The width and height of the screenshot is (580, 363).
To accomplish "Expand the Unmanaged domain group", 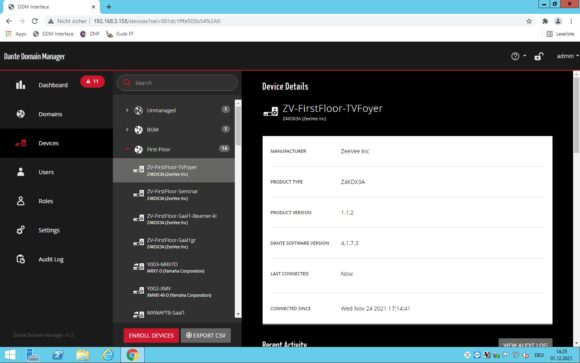I will [127, 110].
